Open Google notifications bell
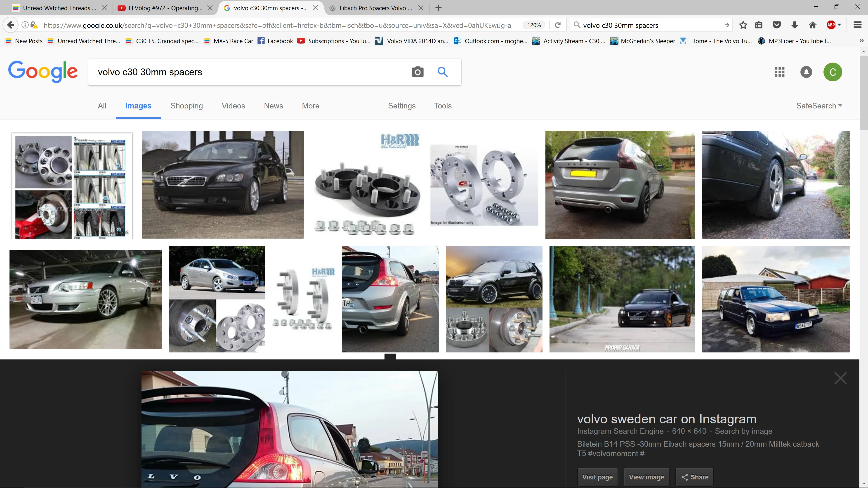This screenshot has height=488, width=868. tap(806, 72)
